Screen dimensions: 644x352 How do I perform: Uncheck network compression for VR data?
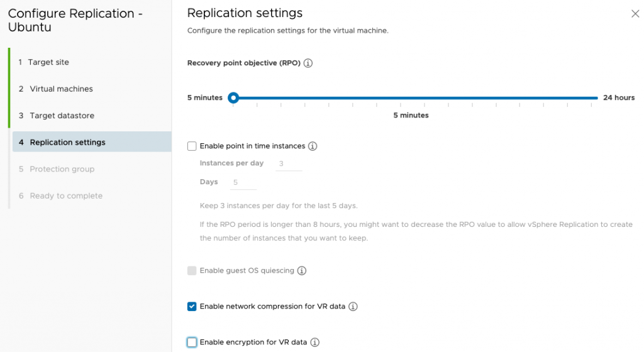tap(192, 307)
